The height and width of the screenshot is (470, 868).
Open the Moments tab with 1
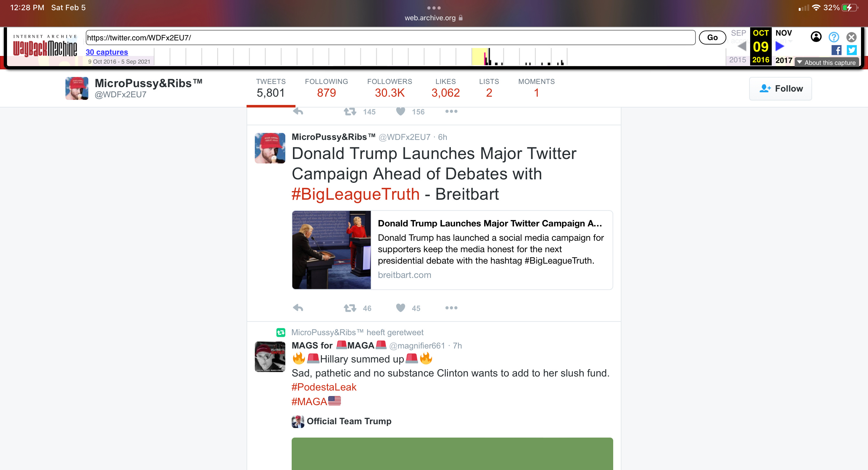pyautogui.click(x=536, y=89)
